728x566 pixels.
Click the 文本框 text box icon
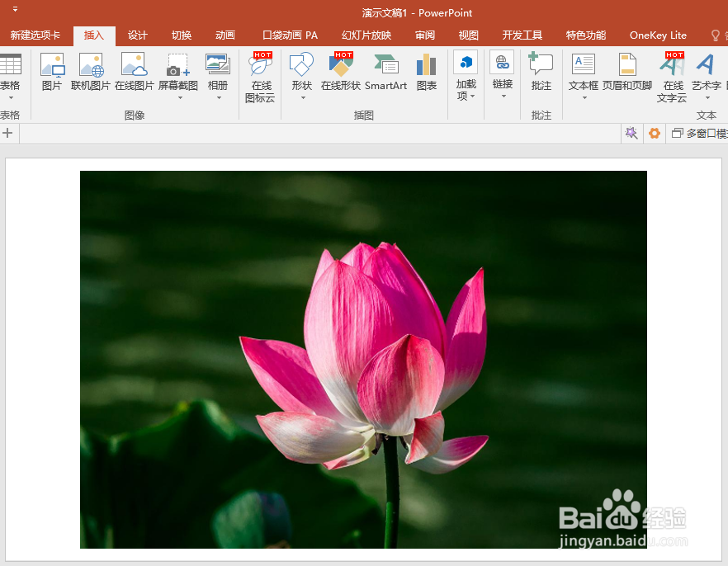[x=583, y=64]
